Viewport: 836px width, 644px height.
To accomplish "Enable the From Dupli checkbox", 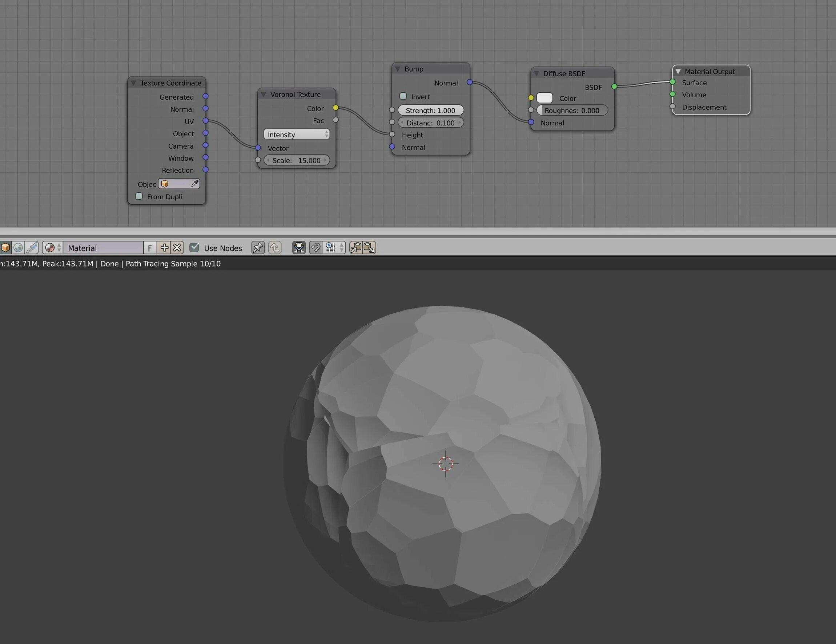I will point(139,196).
